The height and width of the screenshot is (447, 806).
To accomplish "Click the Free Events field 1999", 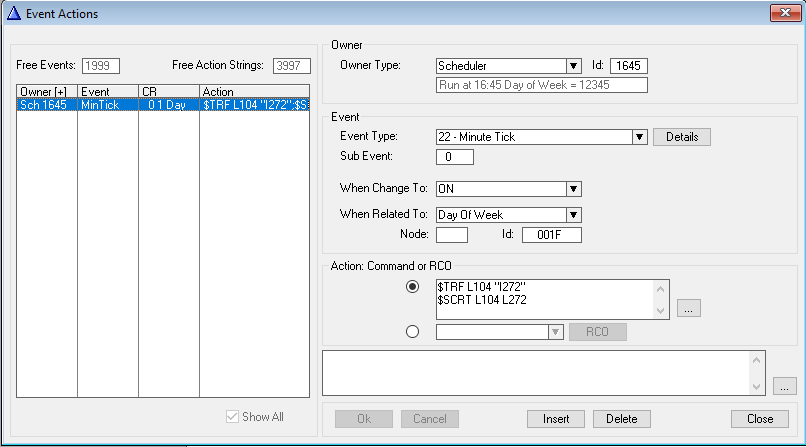I will click(101, 66).
